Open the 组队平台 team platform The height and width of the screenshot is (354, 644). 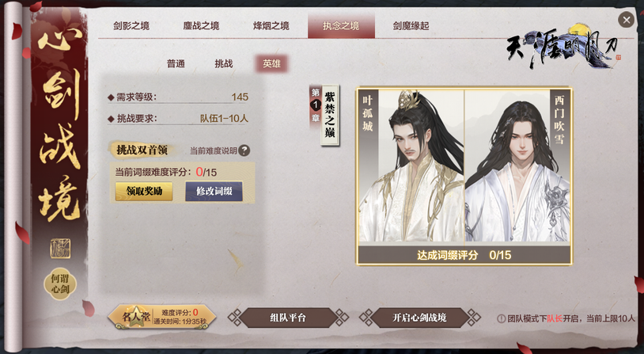pyautogui.click(x=288, y=318)
